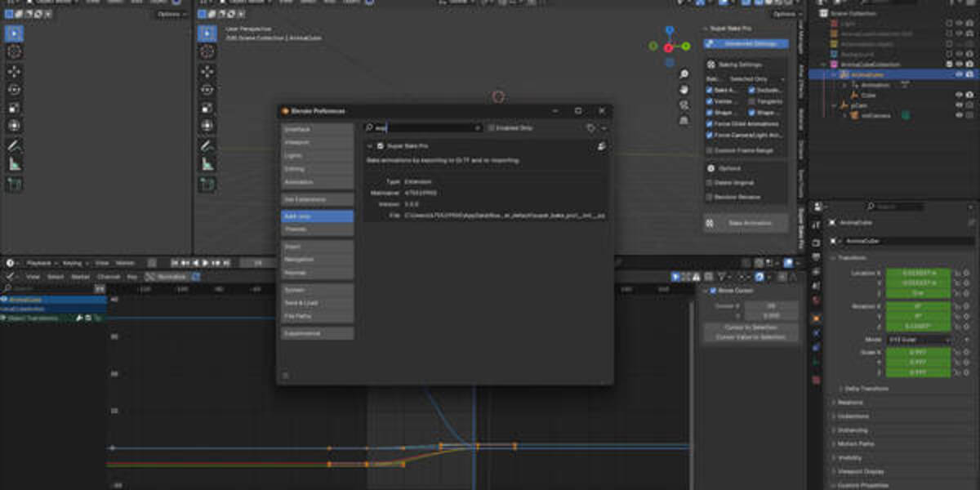This screenshot has height=490, width=980.
Task: Click the Scale X value field
Action: coord(919,352)
